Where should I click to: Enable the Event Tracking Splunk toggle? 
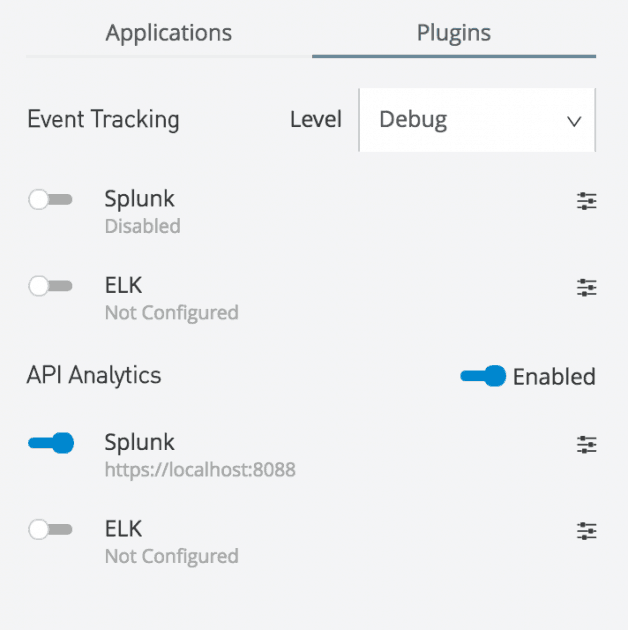(x=51, y=200)
